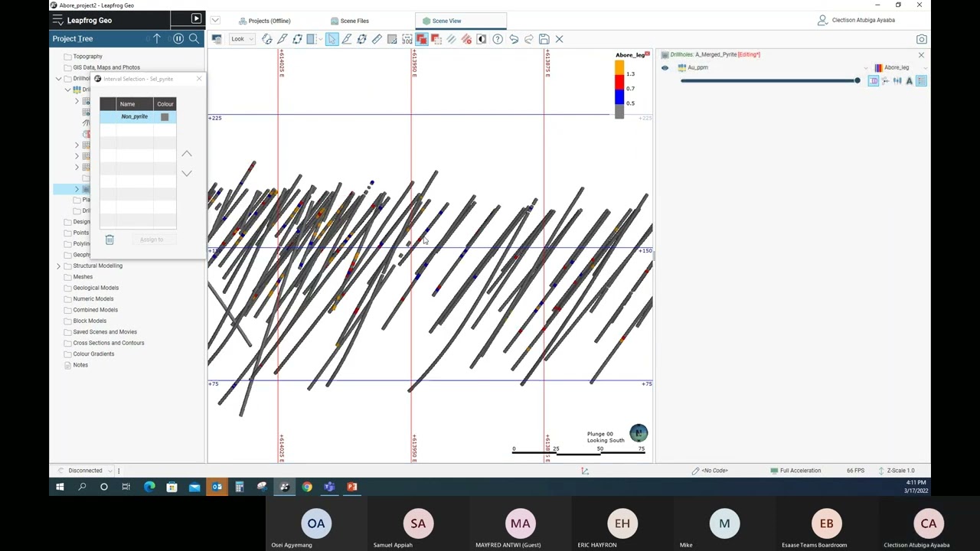Viewport: 980px width, 551px height.
Task: Click the redo arrow in scene toolbar
Action: click(x=529, y=39)
